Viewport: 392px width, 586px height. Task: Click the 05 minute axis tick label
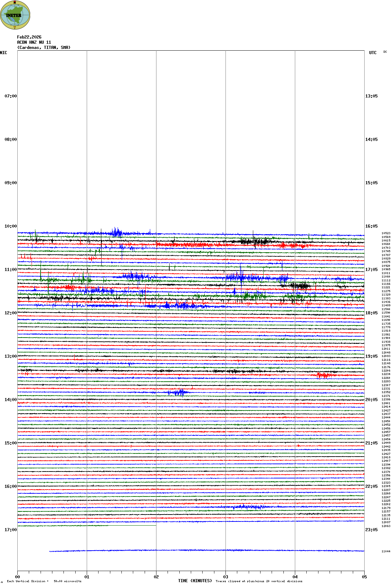(364, 577)
